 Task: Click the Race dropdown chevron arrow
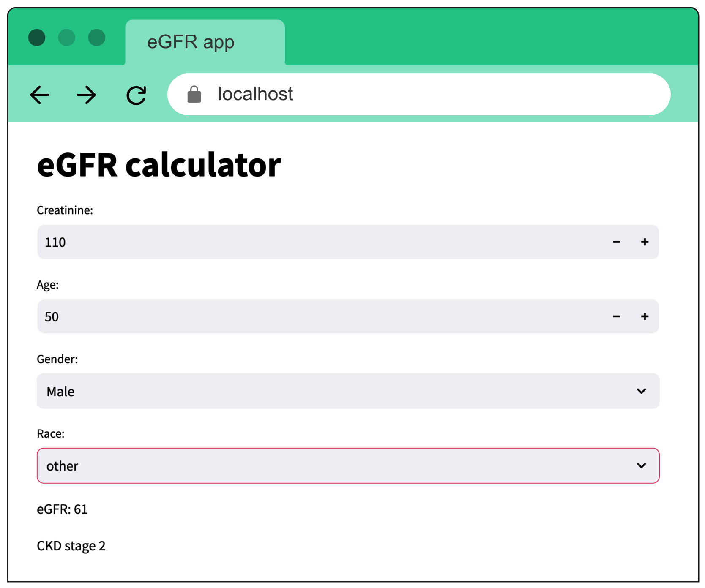coord(641,465)
